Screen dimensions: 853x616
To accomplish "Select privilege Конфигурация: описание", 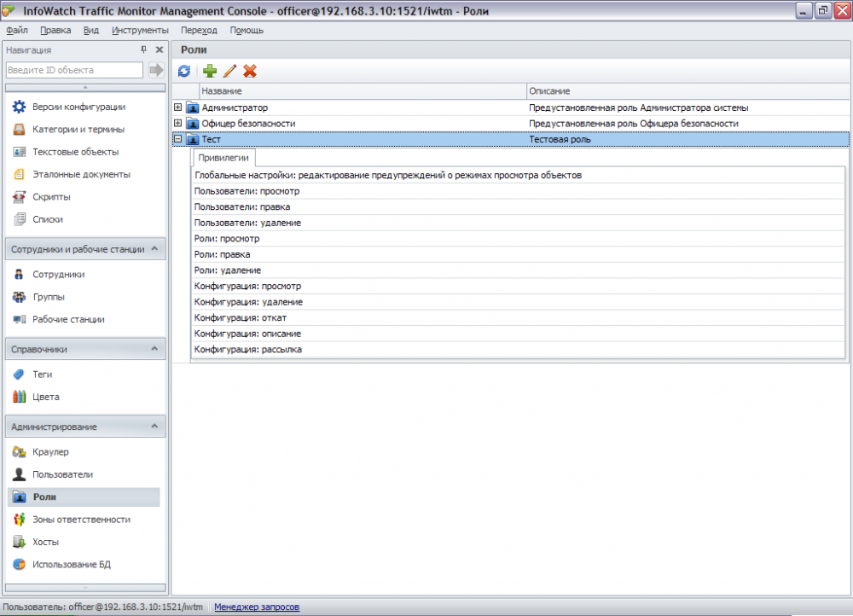I will [x=518, y=334].
